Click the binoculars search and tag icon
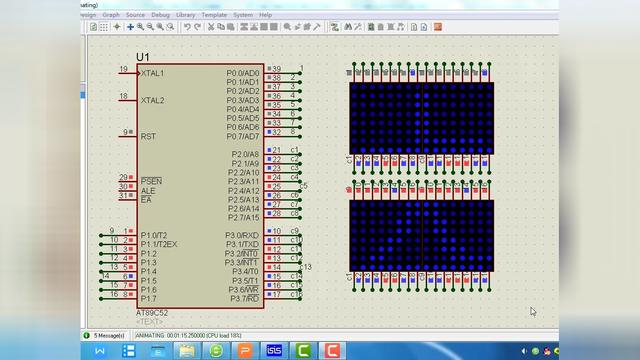Screen dimensions: 640x360 coord(348,27)
